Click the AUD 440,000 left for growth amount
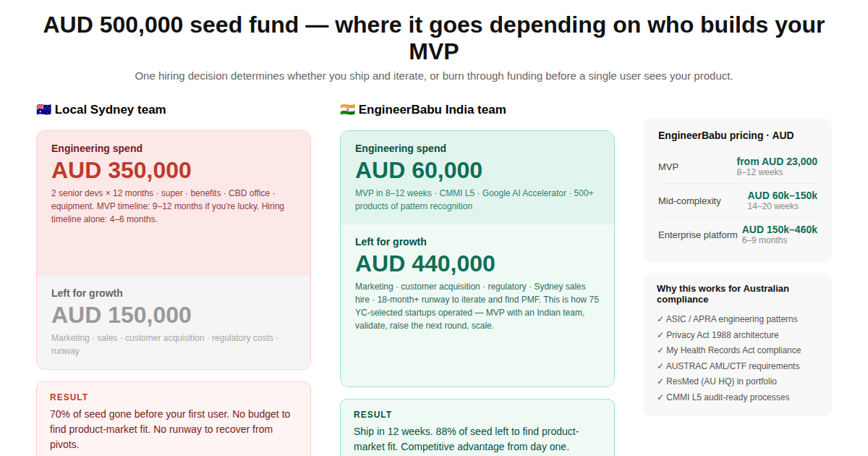 coord(425,263)
